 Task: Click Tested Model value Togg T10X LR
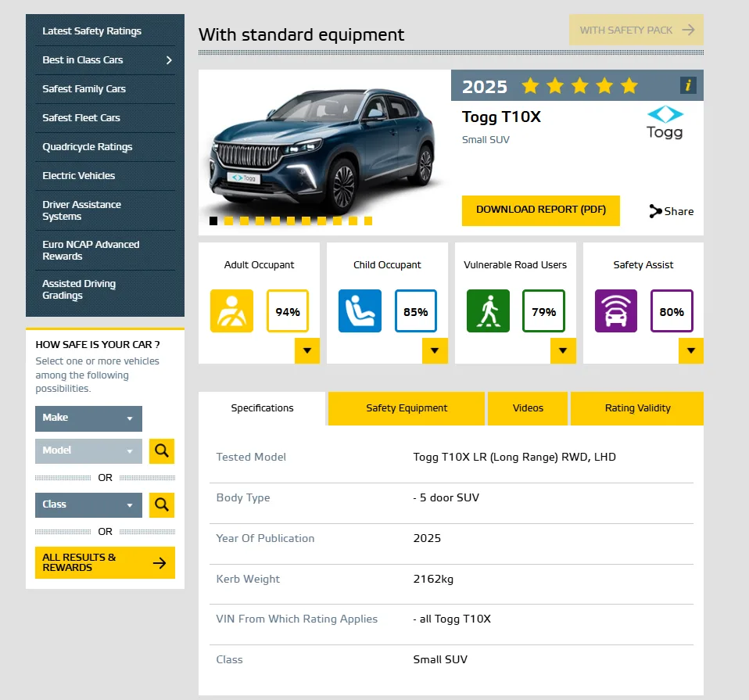[514, 458]
